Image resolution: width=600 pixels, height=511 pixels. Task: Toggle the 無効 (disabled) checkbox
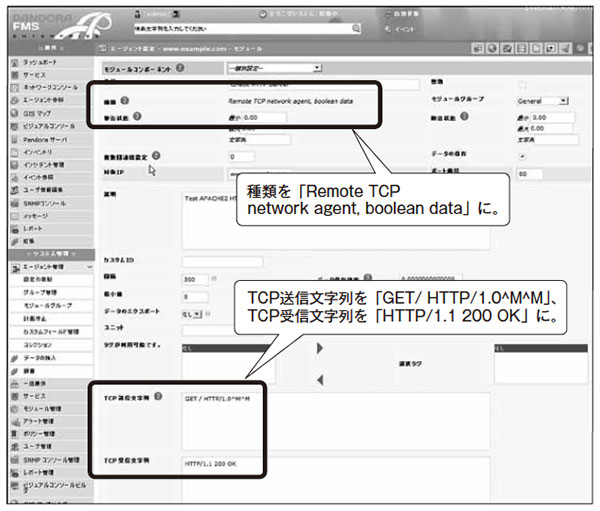522,85
